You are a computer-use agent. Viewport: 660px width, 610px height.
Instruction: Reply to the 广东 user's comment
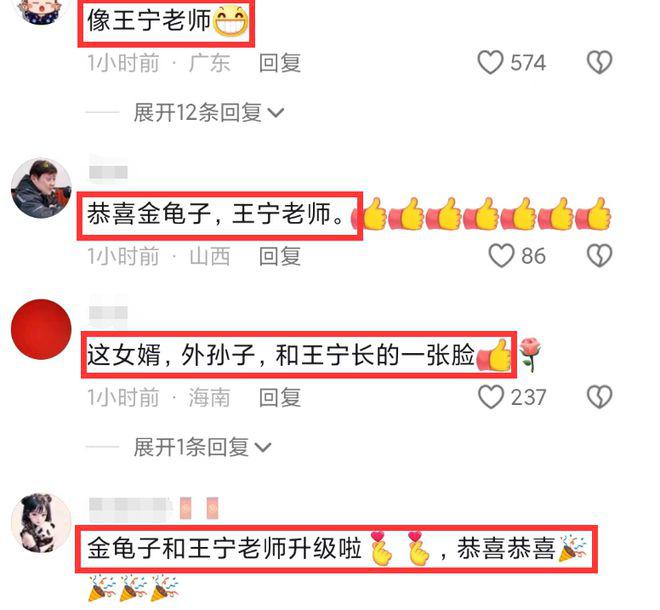pyautogui.click(x=279, y=63)
